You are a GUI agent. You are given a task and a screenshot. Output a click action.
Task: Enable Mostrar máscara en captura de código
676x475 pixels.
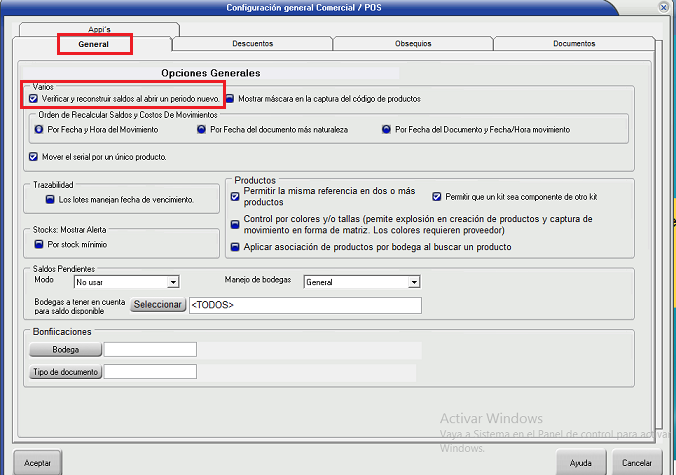tap(230, 99)
